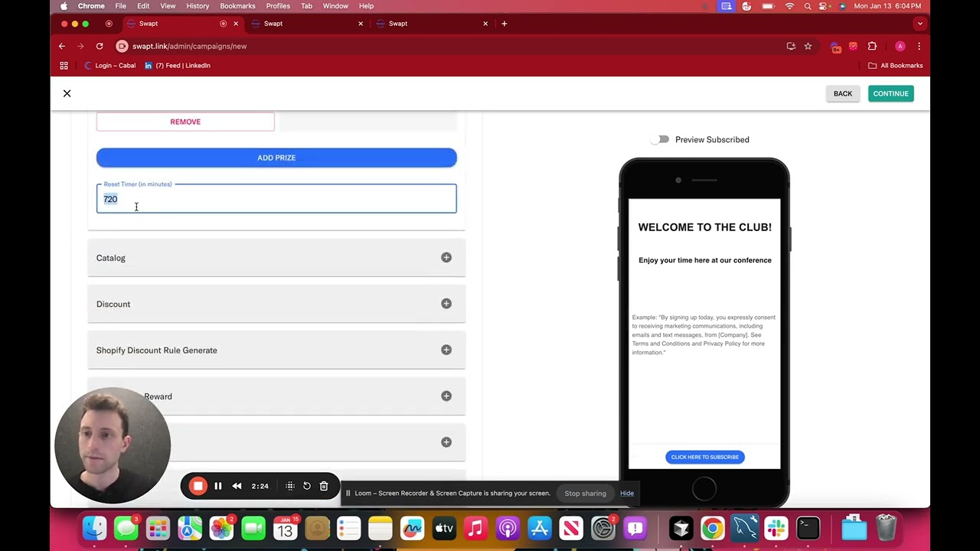The height and width of the screenshot is (551, 980).
Task: Open Feed | LinkedIn bookmark
Action: pos(177,66)
